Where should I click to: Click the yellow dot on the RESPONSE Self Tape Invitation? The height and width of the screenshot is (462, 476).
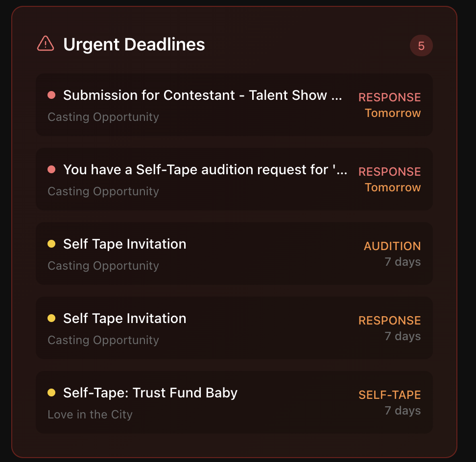51,318
